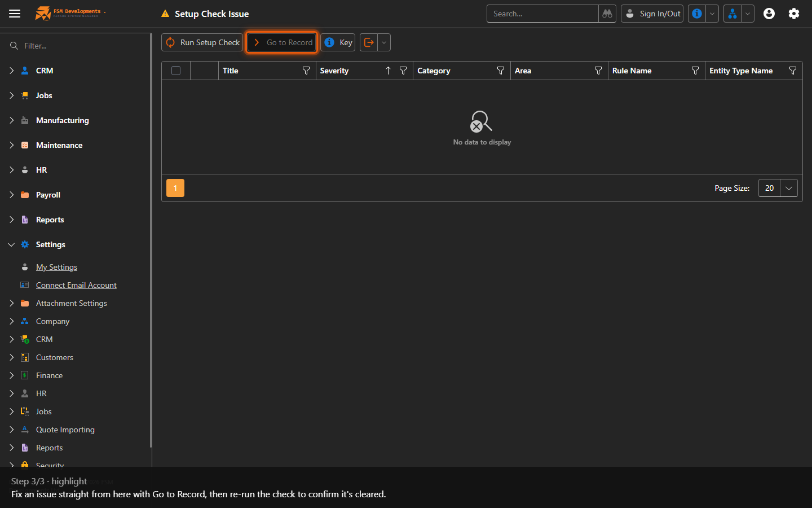812x508 pixels.
Task: Select the Payroll menu item
Action: point(48,195)
